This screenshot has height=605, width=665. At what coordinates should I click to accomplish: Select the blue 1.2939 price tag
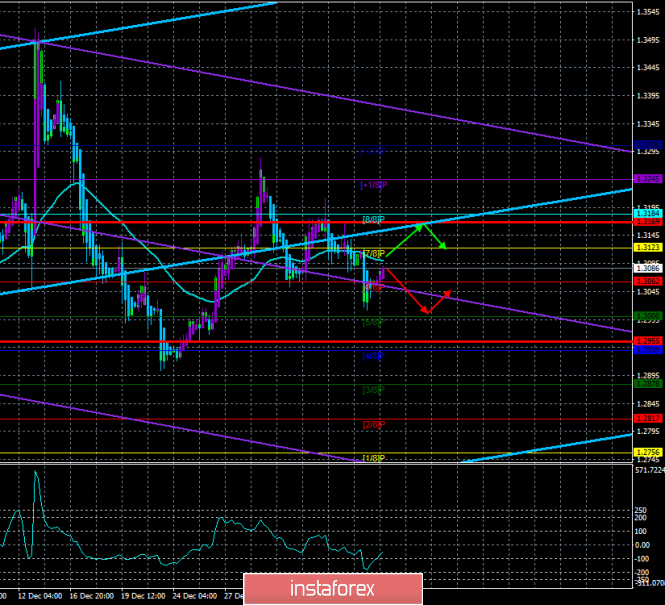point(648,349)
